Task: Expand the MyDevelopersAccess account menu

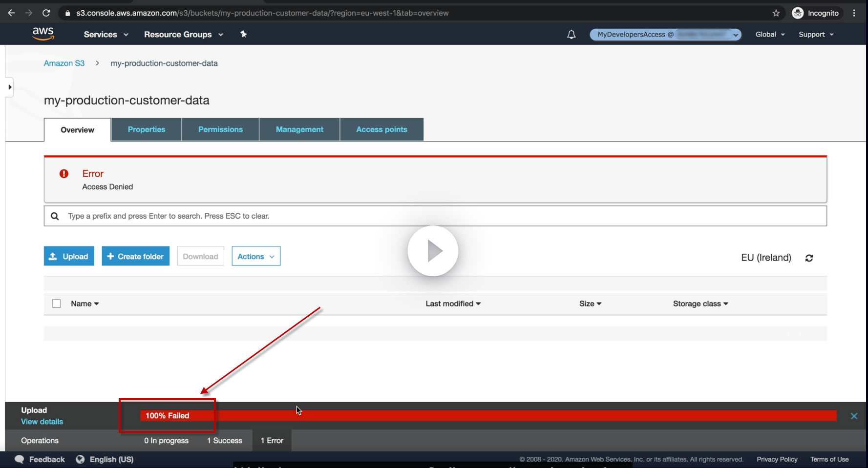Action: 665,35
